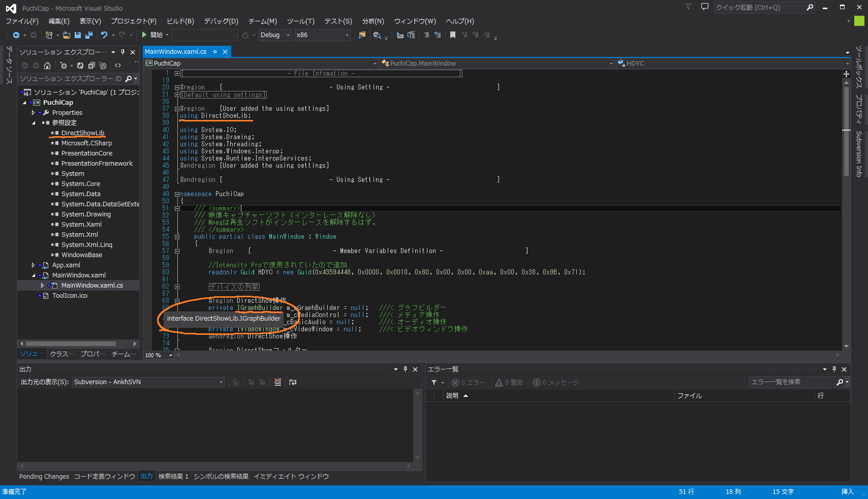This screenshot has width=868, height=499.
Task: Click the pending changes filter icon in Solution Explorer
Action: [x=64, y=66]
